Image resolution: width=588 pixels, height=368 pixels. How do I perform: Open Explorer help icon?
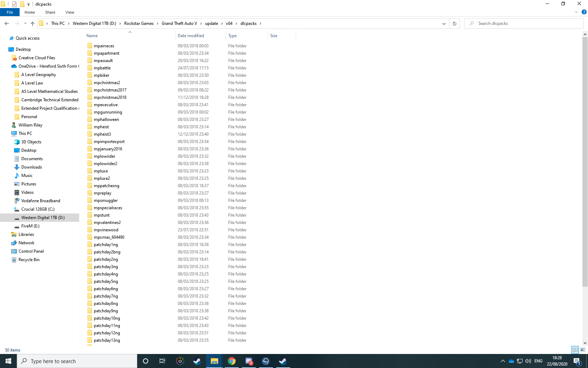pos(584,12)
